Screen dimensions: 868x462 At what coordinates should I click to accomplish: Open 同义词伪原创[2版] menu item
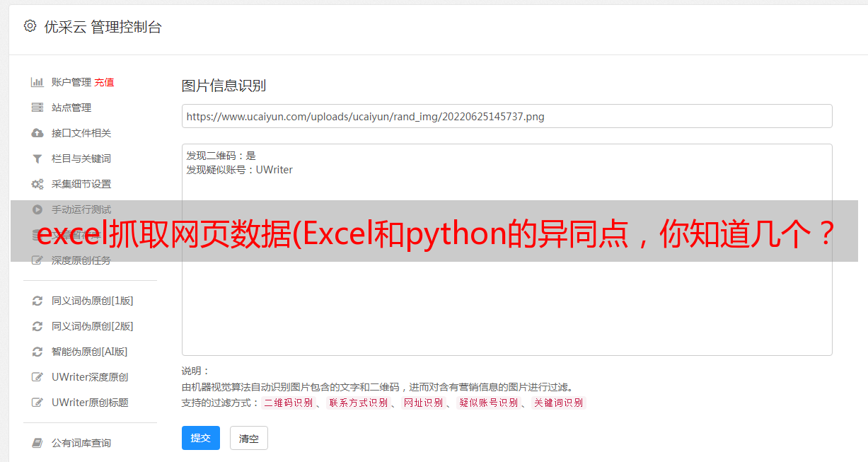pyautogui.click(x=93, y=326)
